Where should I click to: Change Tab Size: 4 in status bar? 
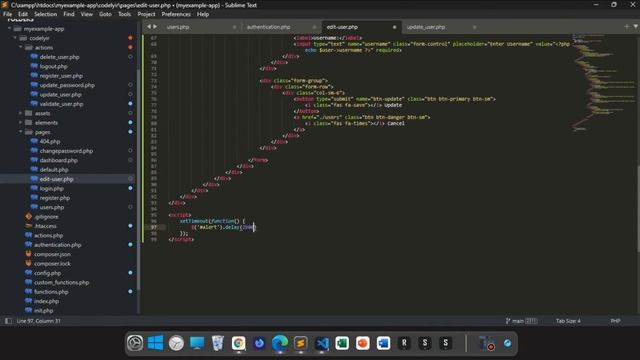coord(568,321)
